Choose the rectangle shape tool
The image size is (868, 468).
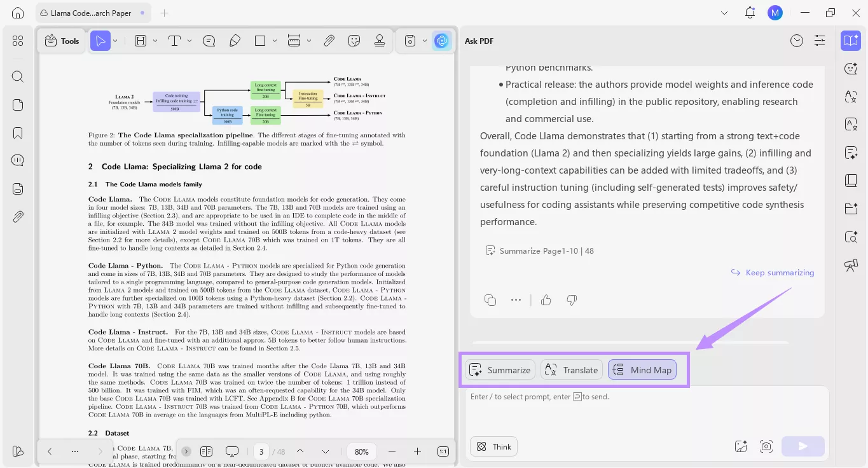pyautogui.click(x=259, y=40)
